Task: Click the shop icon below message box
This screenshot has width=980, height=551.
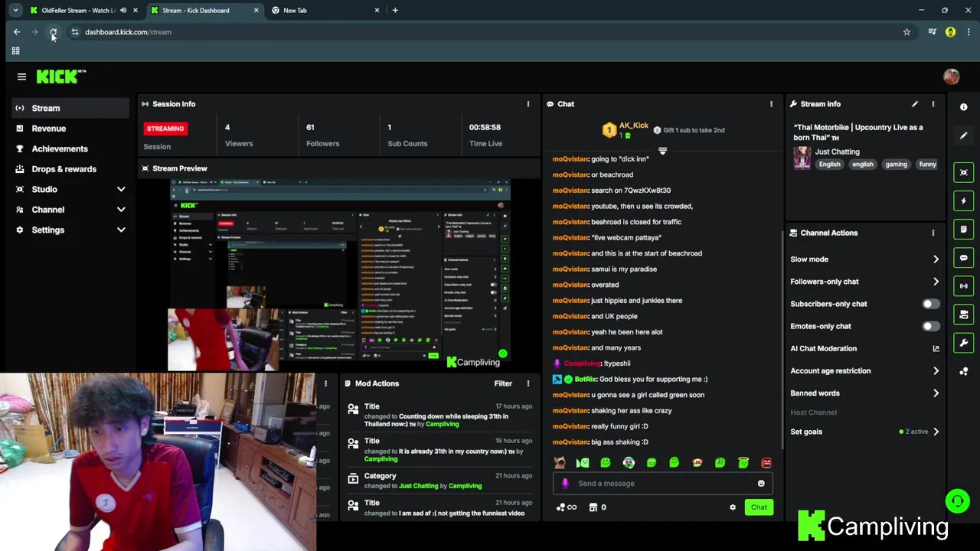Action: pyautogui.click(x=593, y=507)
